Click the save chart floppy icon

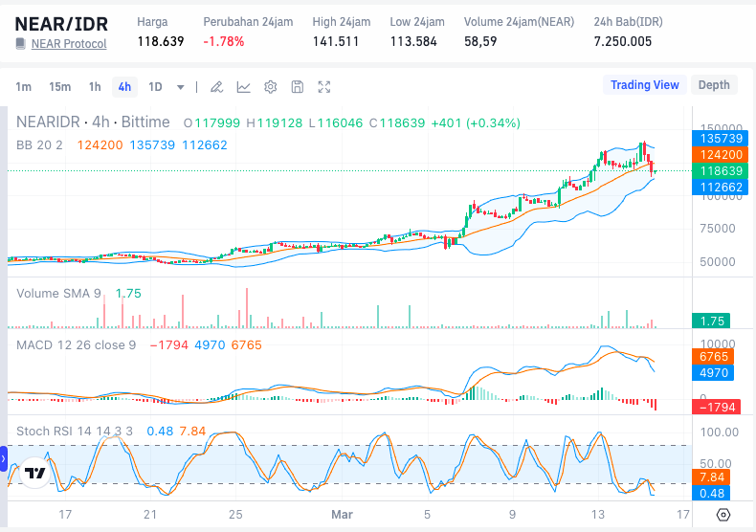[x=298, y=87]
